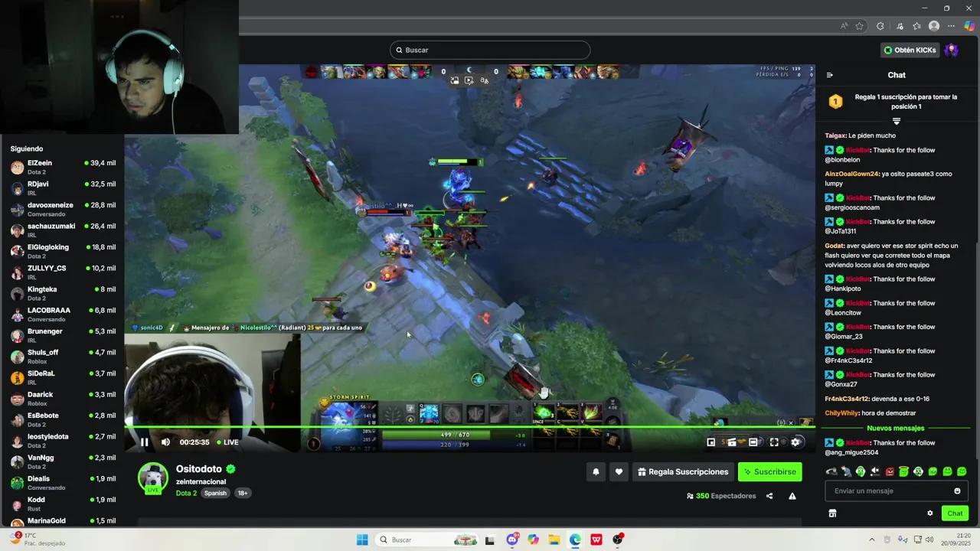Click the stream progress bar
This screenshot has width=980, height=551.
pyautogui.click(x=470, y=426)
